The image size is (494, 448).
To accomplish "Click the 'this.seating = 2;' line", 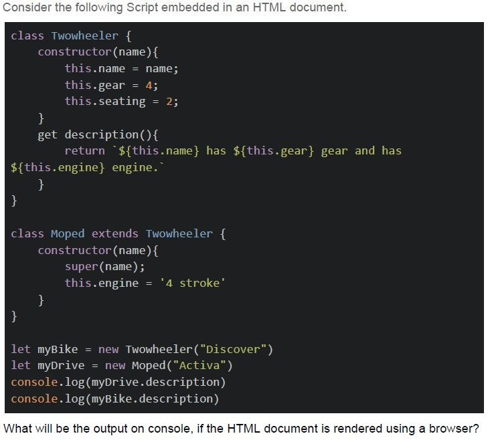I will pyautogui.click(x=122, y=102).
